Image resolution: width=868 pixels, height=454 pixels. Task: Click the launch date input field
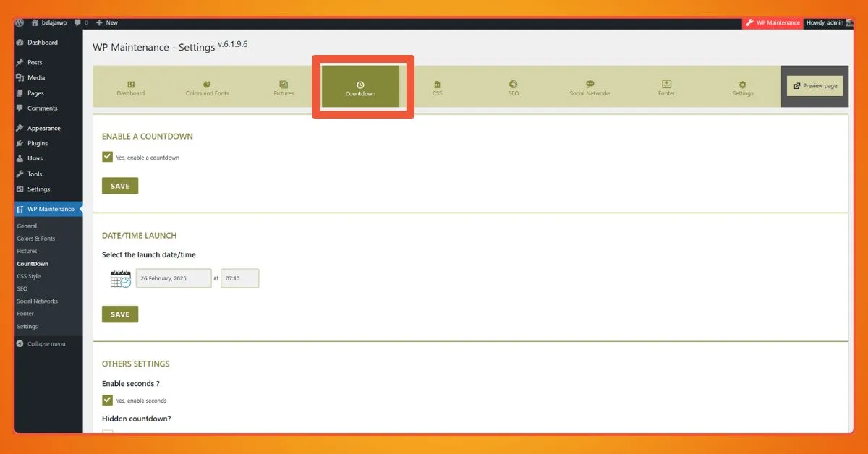click(174, 279)
